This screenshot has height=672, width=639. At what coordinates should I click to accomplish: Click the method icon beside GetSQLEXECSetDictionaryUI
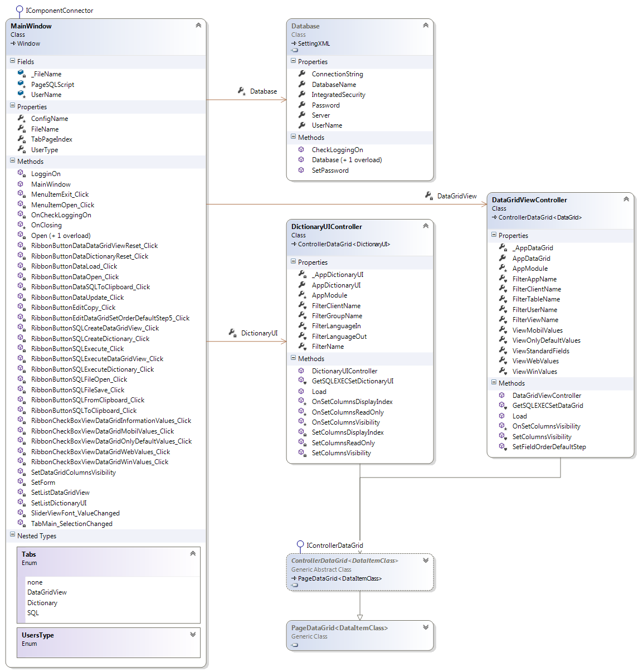pos(302,381)
